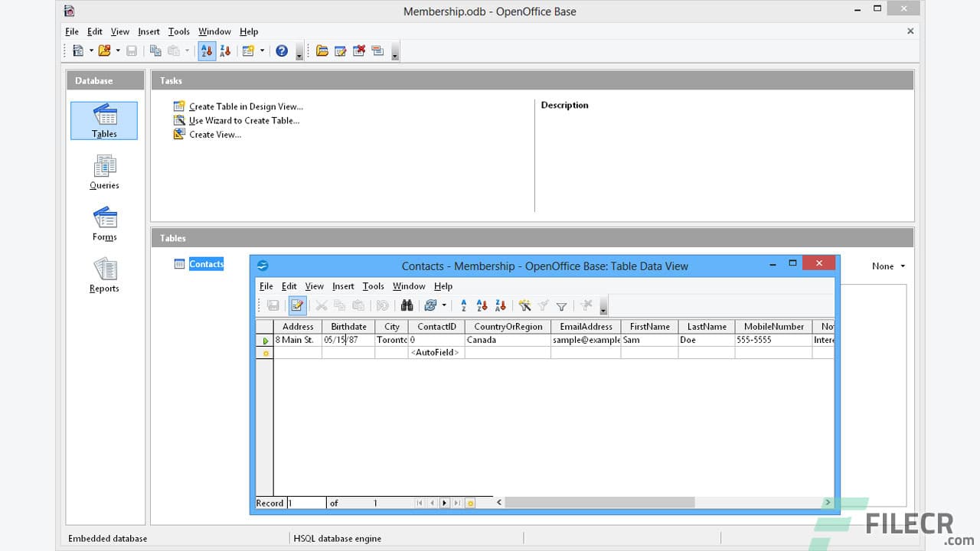Expand the New document dropdown arrow

90,51
